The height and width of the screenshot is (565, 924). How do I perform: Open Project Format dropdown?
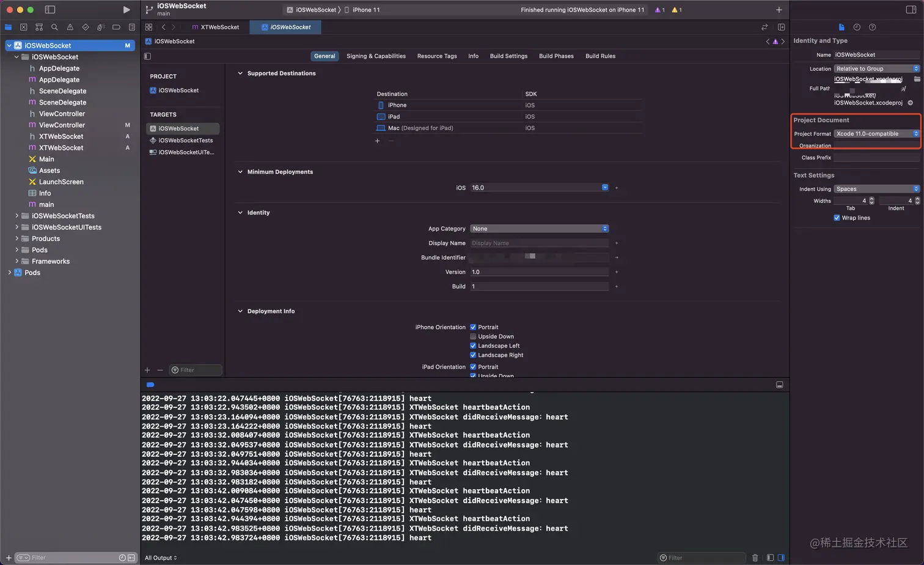click(876, 134)
